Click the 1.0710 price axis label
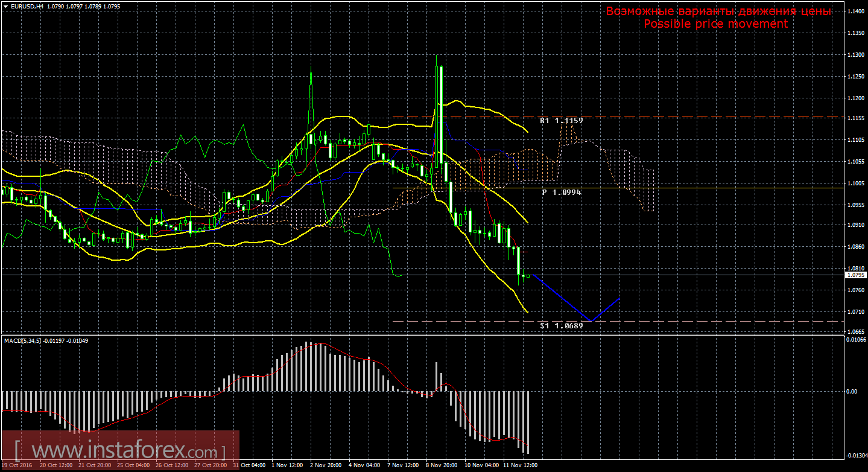This screenshot has width=868, height=472. [x=855, y=311]
